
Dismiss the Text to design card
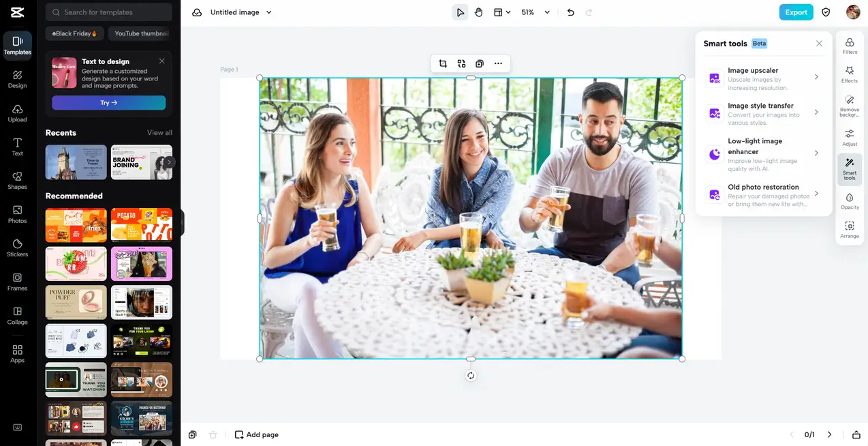[162, 61]
